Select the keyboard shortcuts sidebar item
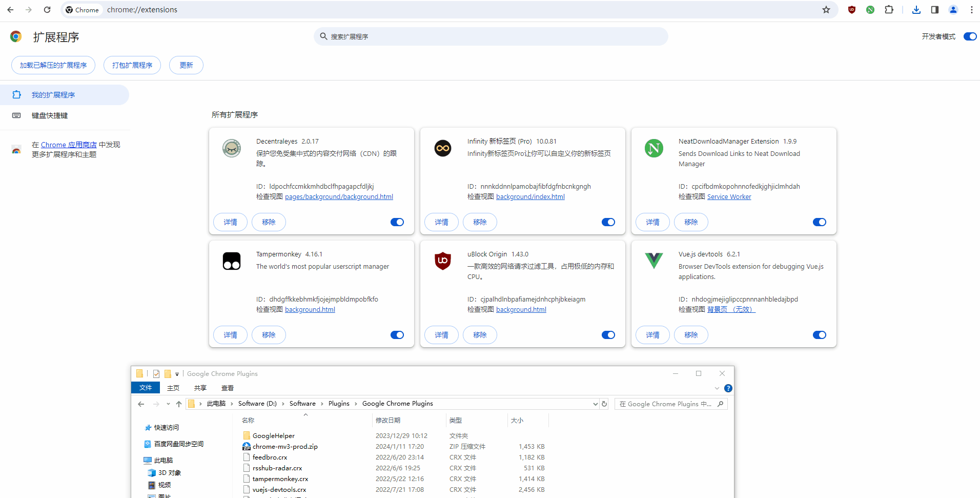The image size is (980, 498). pyautogui.click(x=50, y=115)
